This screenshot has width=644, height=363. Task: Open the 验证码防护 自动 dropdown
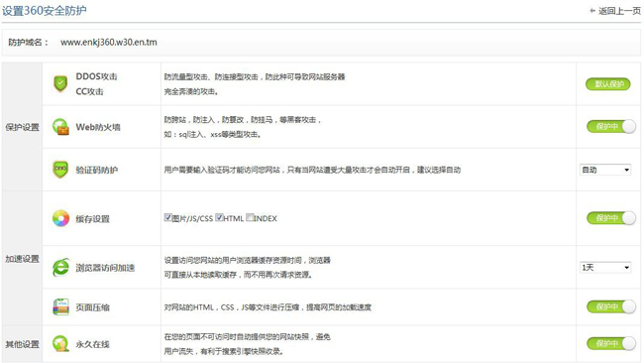click(x=605, y=170)
